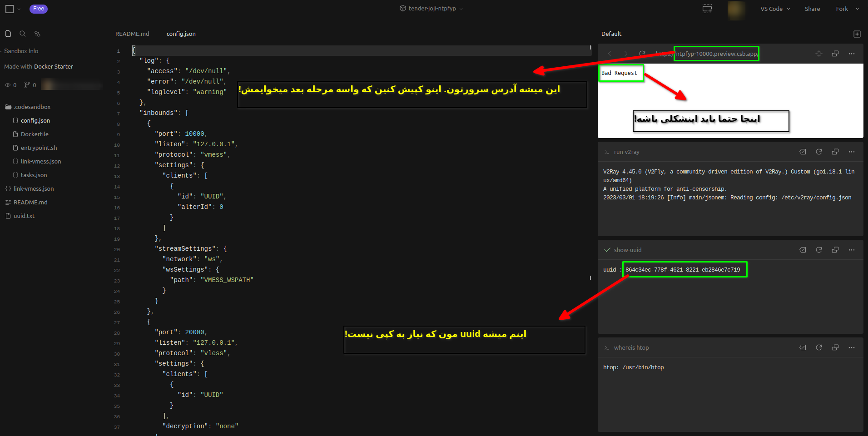
Task: Switch to the README.md editor tab
Action: point(132,34)
